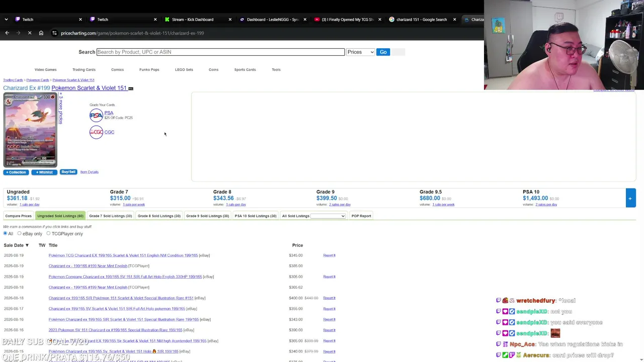Select the TCGPlayer only radio button
This screenshot has width=644, height=362.
point(48,234)
